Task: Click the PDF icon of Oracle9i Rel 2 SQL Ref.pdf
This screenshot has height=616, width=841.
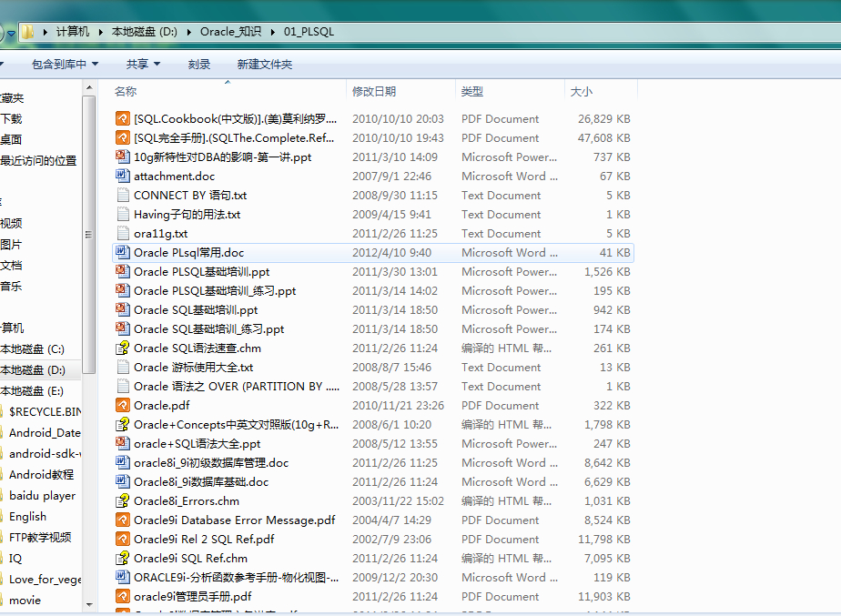Action: coord(123,539)
